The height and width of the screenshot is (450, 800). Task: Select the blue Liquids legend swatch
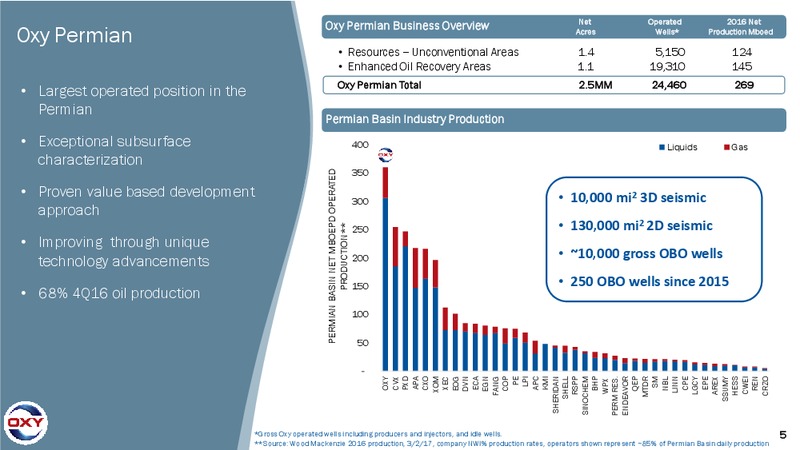pos(662,147)
